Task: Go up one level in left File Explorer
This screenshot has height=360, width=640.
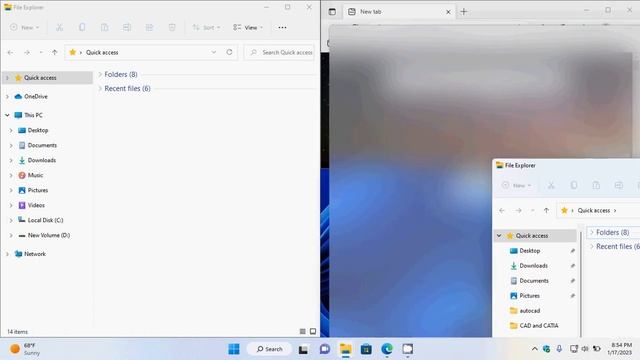Action: coord(55,52)
